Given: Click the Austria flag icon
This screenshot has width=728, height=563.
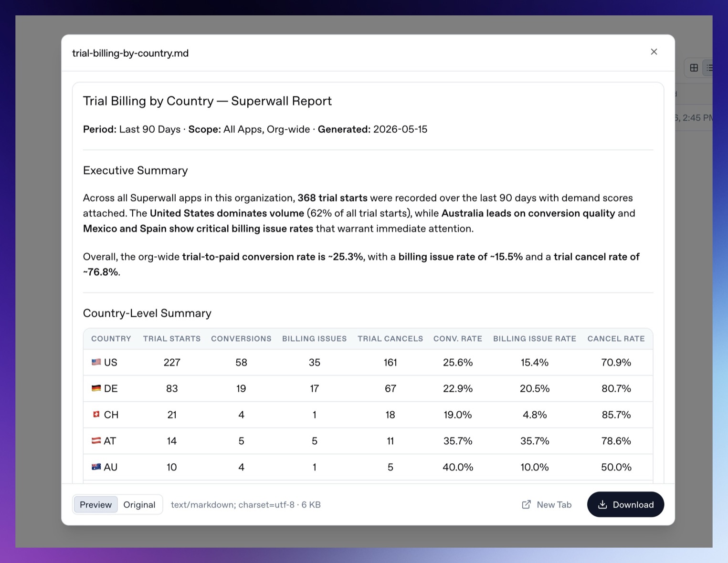Looking at the screenshot, I should [x=96, y=441].
